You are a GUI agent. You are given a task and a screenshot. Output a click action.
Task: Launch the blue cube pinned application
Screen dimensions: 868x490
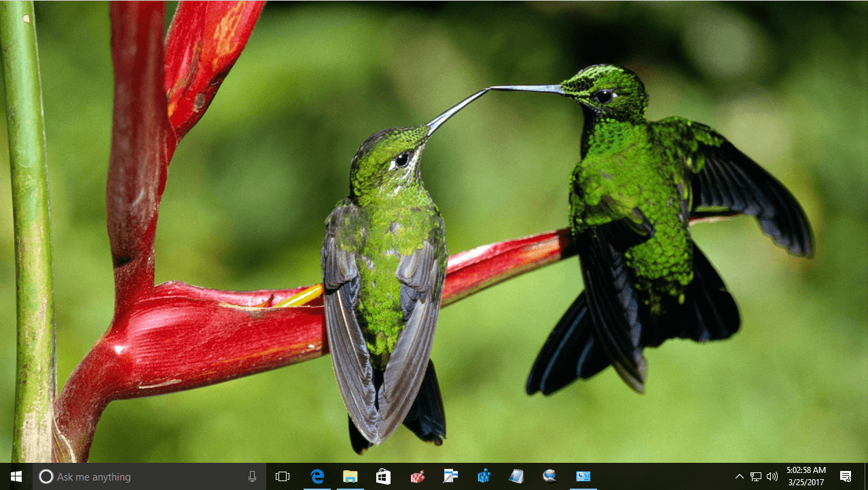[483, 476]
